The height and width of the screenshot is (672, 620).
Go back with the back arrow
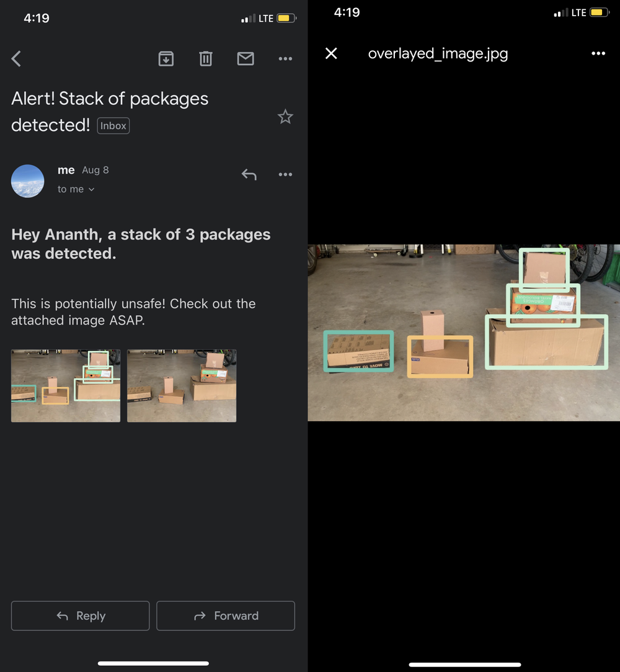pyautogui.click(x=15, y=58)
